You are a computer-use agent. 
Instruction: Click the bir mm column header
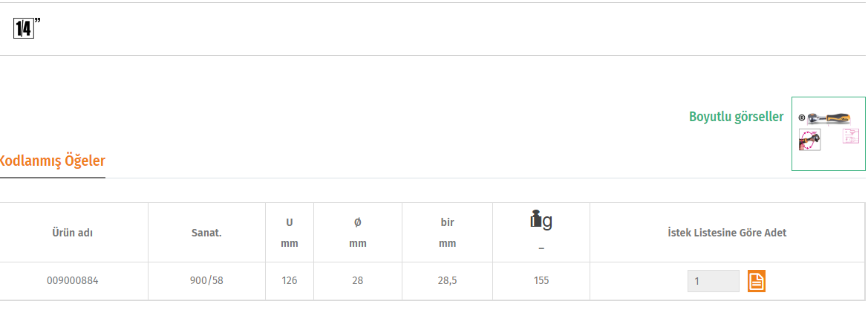pos(447,233)
